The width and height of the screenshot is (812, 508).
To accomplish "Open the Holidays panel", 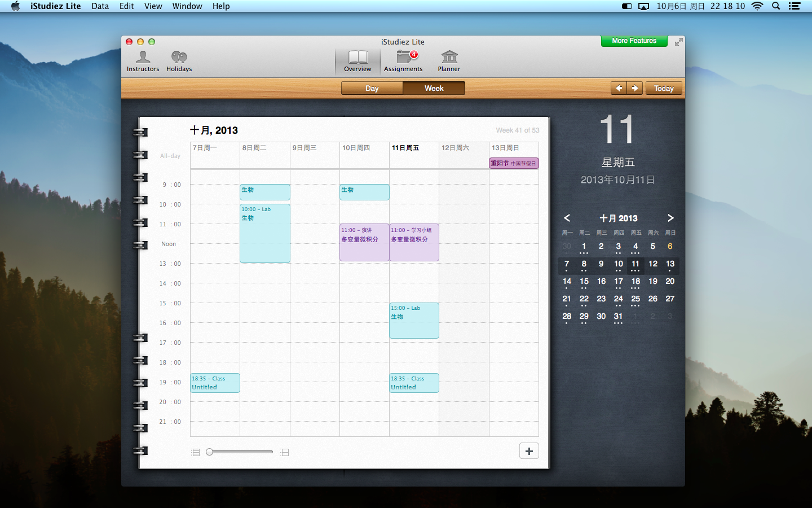I will point(179,62).
